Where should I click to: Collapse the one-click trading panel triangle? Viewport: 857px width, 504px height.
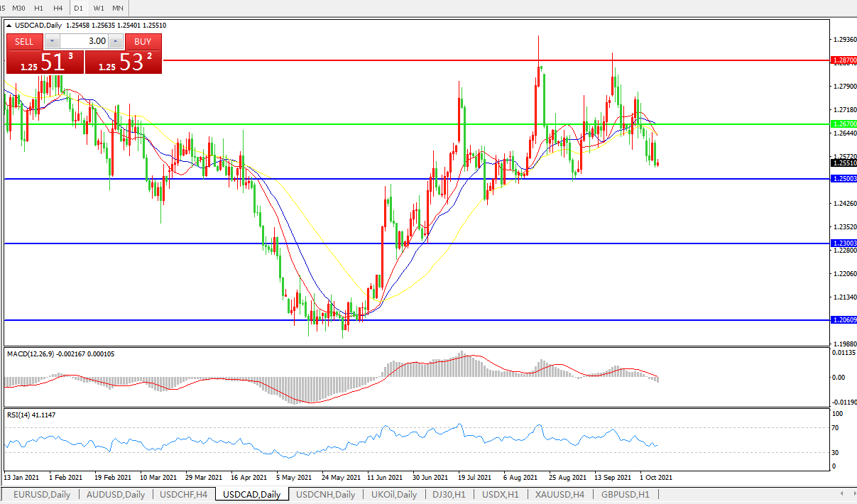point(9,26)
